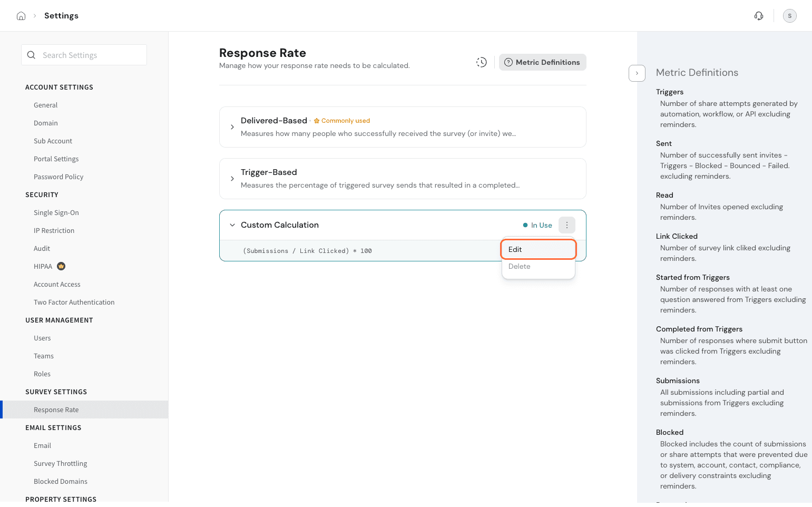Collapse the Metric Definitions side panel
Image resolution: width=812 pixels, height=507 pixels.
pyautogui.click(x=637, y=73)
